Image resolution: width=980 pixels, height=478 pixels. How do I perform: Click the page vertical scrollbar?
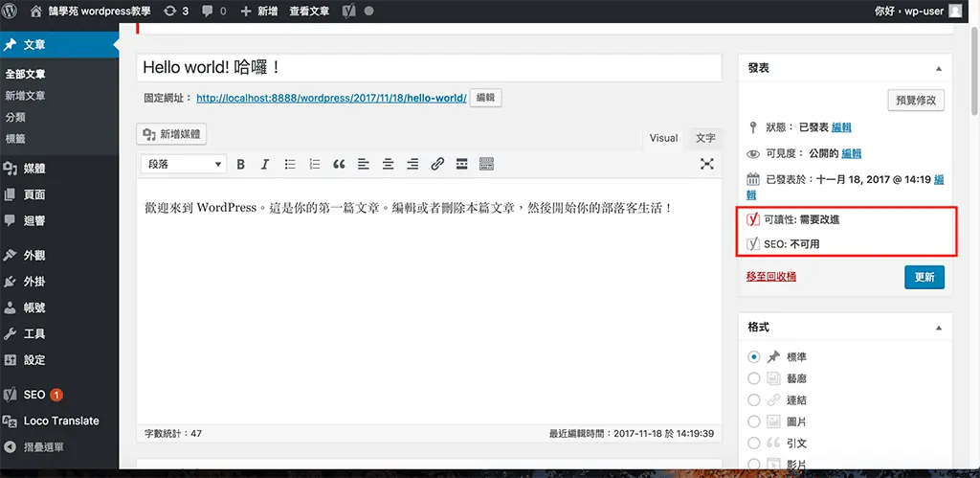(975, 69)
